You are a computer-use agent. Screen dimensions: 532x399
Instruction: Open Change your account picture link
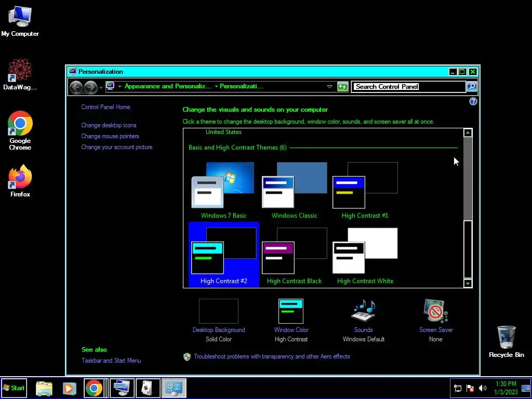[x=117, y=147]
